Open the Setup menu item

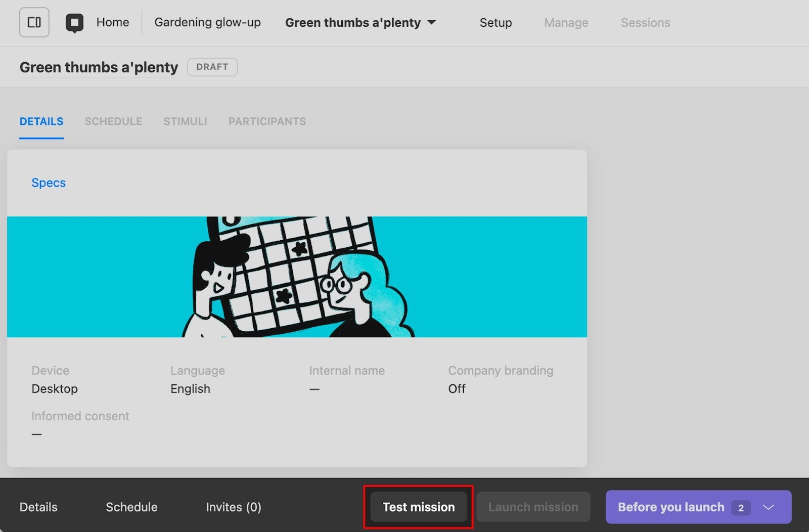(x=496, y=23)
